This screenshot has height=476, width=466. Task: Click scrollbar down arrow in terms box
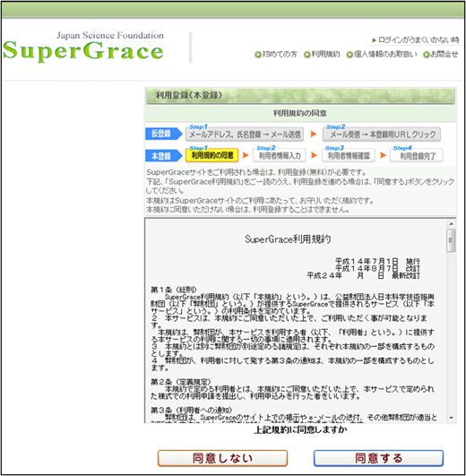tap(451, 418)
